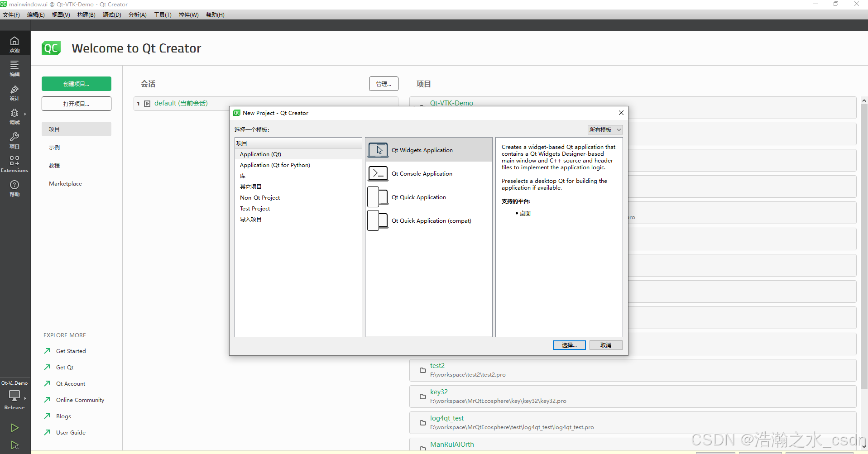Select Non-Qt Project category

[298, 197]
